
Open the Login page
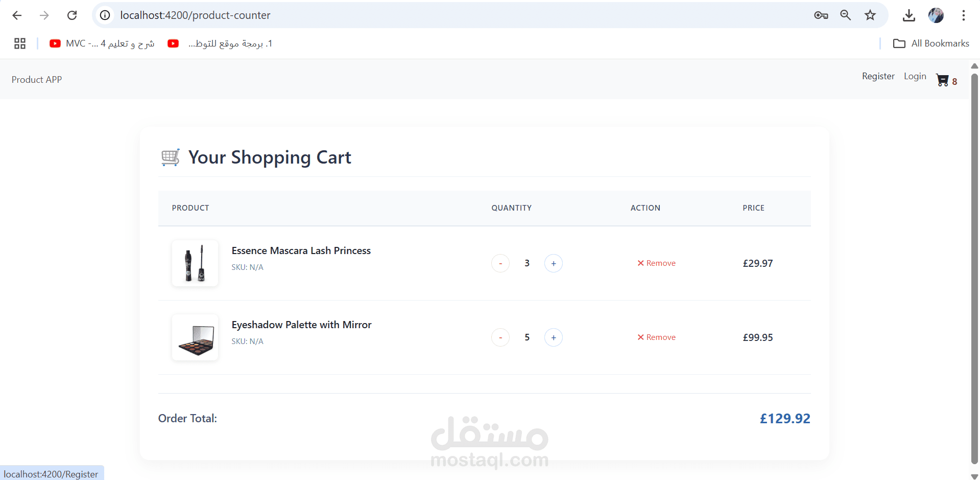point(915,76)
